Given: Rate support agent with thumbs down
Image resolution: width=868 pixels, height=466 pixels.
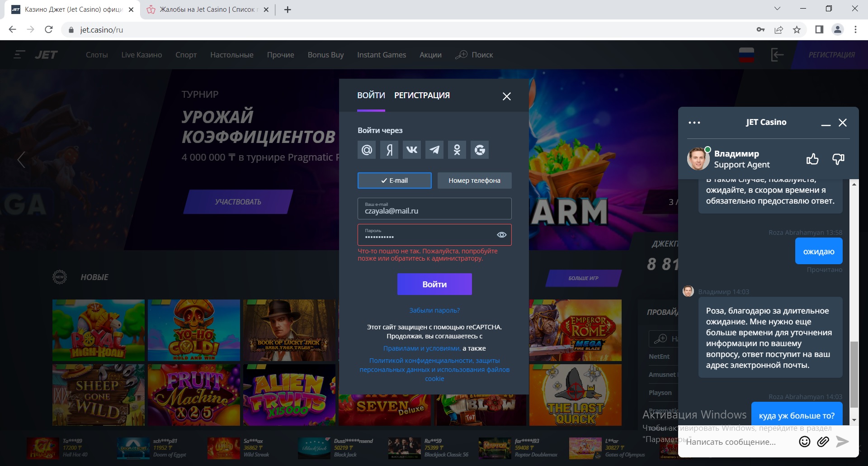Looking at the screenshot, I should (838, 159).
